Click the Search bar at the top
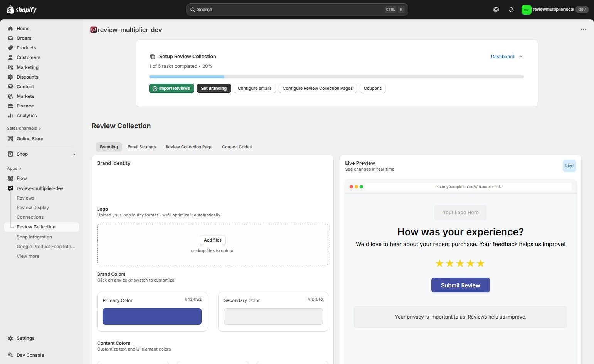 pyautogui.click(x=296, y=9)
